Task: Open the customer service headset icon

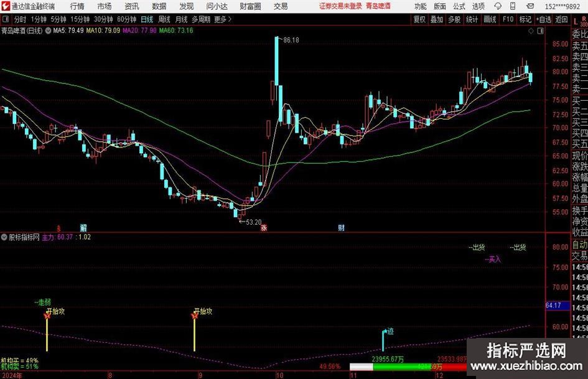Action: [x=498, y=6]
